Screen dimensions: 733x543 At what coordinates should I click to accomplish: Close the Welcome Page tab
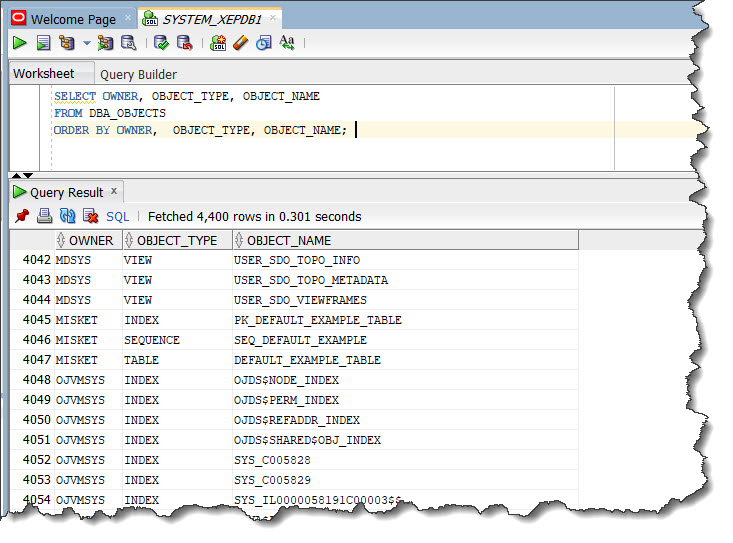tap(128, 18)
